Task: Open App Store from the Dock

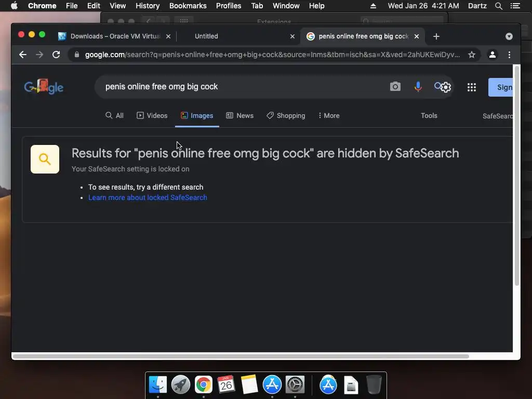Action: pos(272,385)
